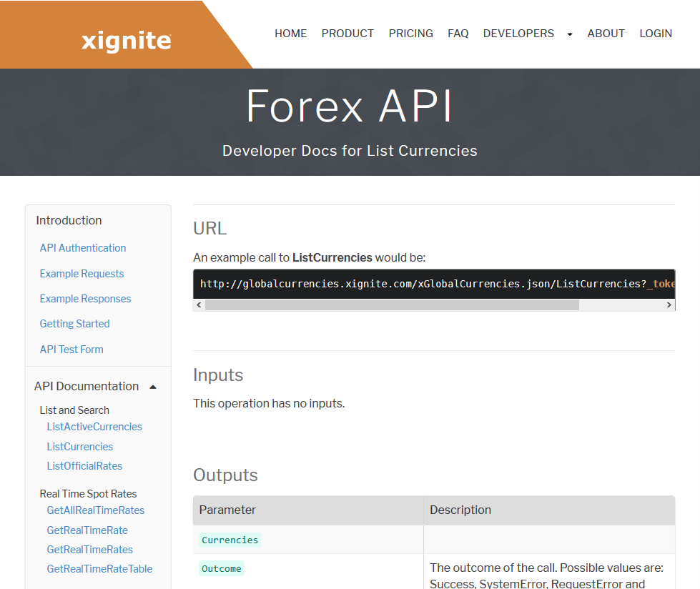Click 'This operation has no inputs.' text

point(269,403)
